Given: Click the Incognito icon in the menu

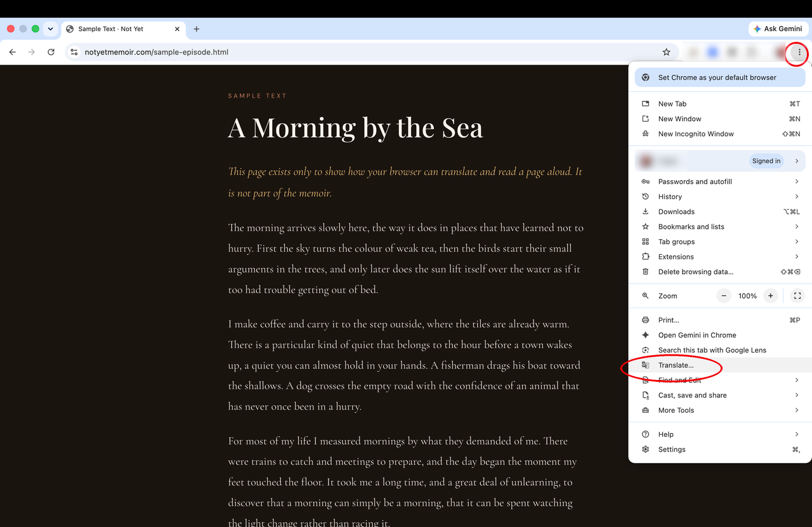Looking at the screenshot, I should tap(645, 134).
